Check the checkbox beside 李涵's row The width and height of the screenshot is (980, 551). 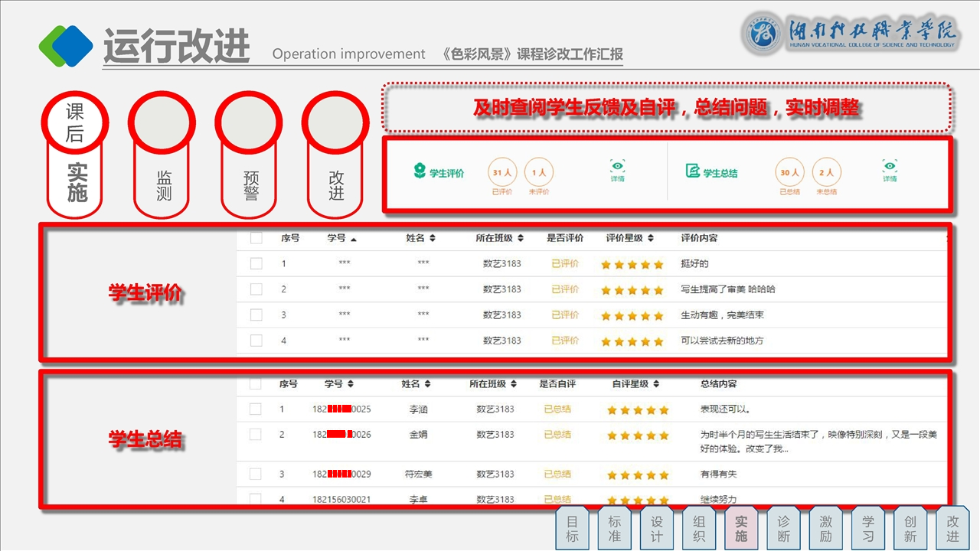pos(256,409)
